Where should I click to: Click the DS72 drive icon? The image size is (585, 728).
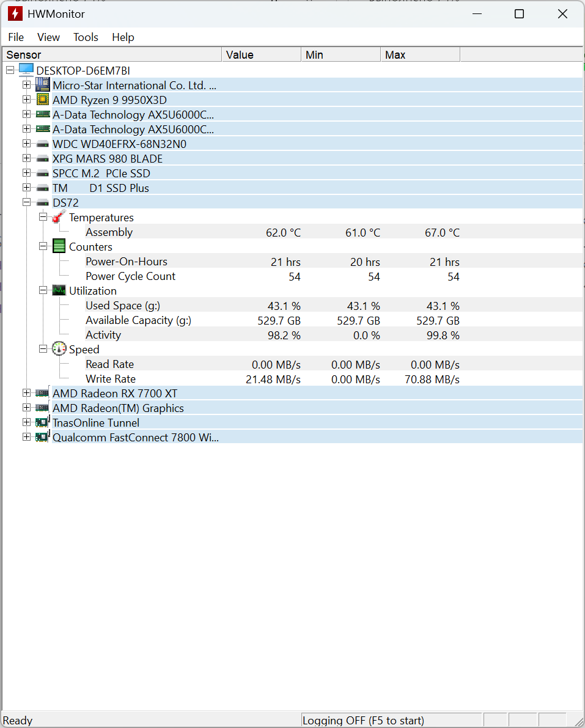click(43, 203)
